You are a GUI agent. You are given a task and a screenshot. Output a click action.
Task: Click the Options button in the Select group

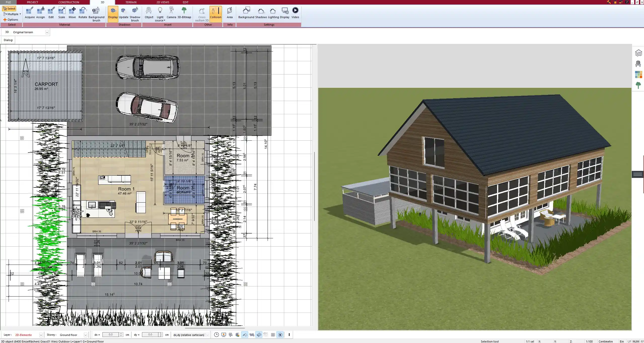tap(11, 19)
